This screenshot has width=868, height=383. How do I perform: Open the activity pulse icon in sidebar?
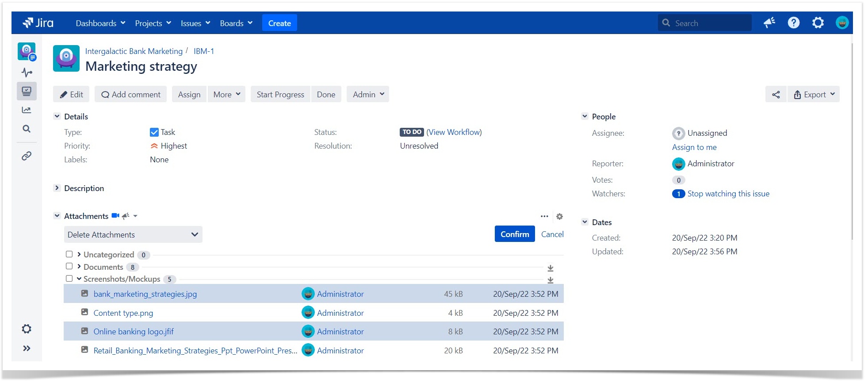[27, 72]
